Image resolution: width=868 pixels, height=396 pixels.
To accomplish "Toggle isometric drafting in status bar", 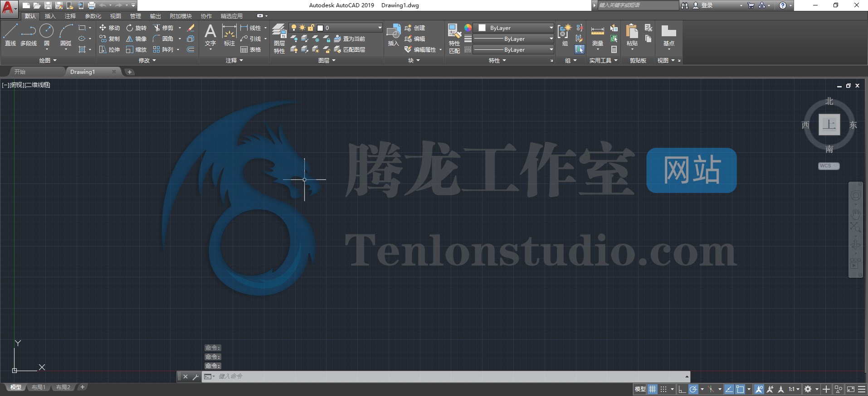I will point(711,389).
